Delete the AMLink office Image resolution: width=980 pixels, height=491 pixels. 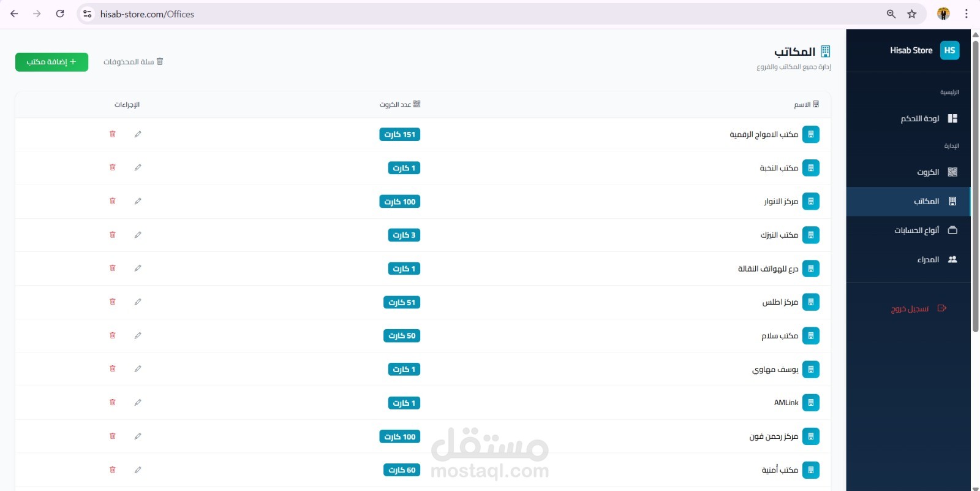coord(113,402)
